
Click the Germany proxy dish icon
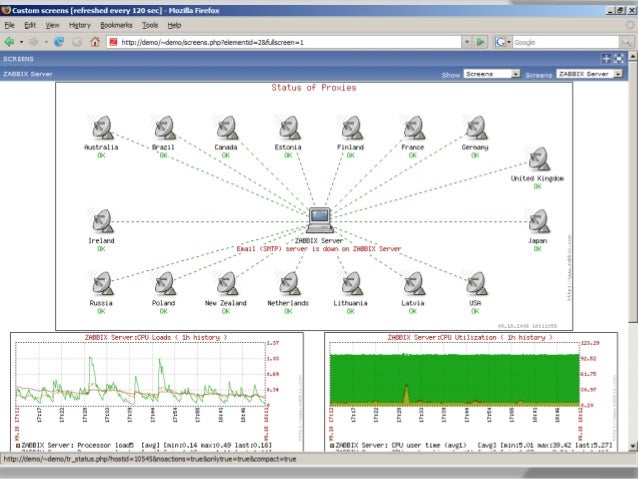click(476, 128)
